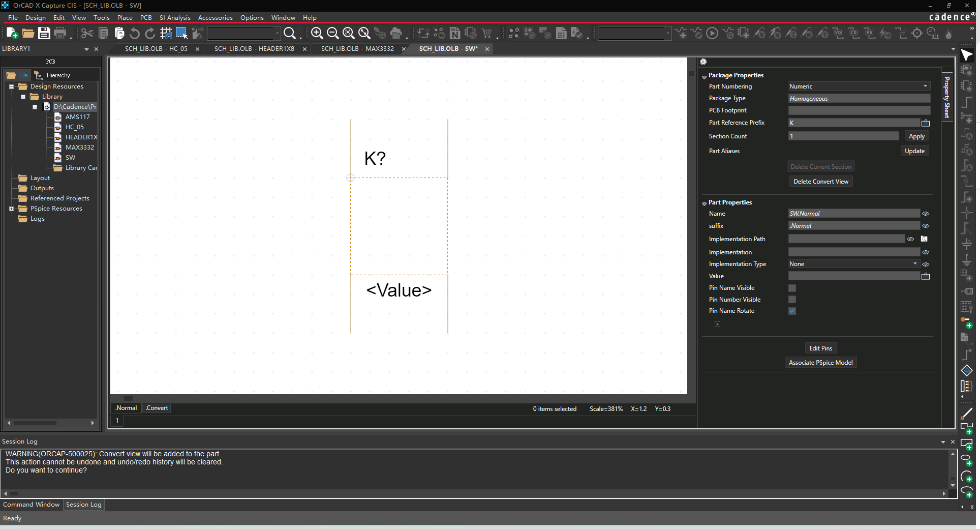Zoom in on the canvas
Image resolution: width=980 pixels, height=529 pixels.
click(x=317, y=34)
